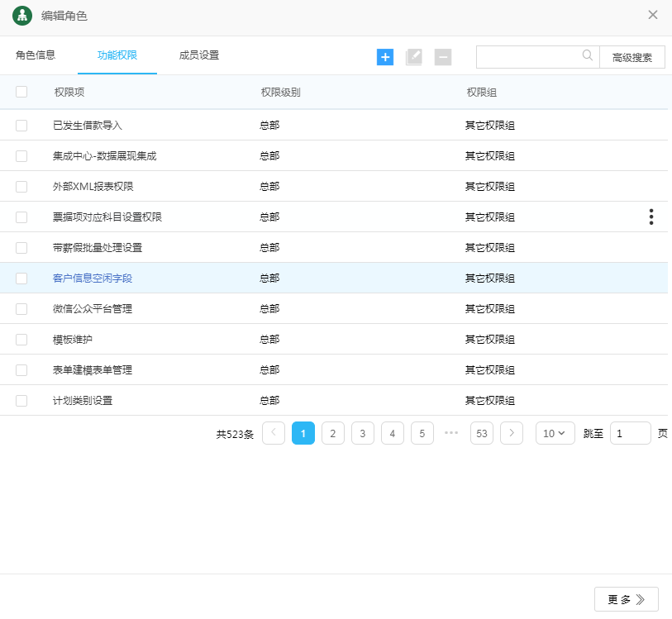Toggle the select-all checkbox in header
672x619 pixels.
tap(21, 92)
